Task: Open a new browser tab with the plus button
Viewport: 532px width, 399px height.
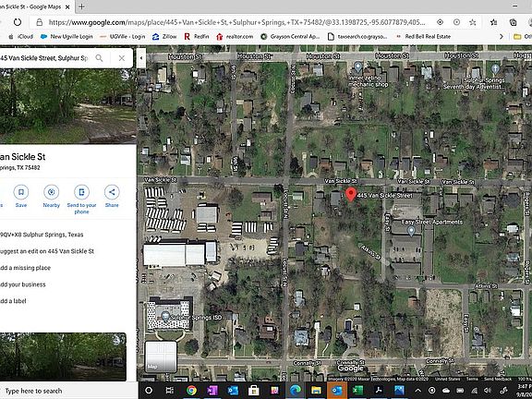Action: pyautogui.click(x=82, y=6)
